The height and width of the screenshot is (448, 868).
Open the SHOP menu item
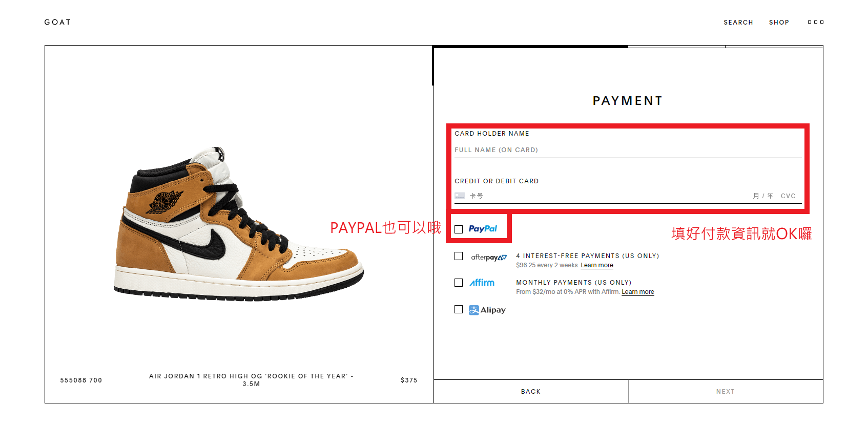779,23
